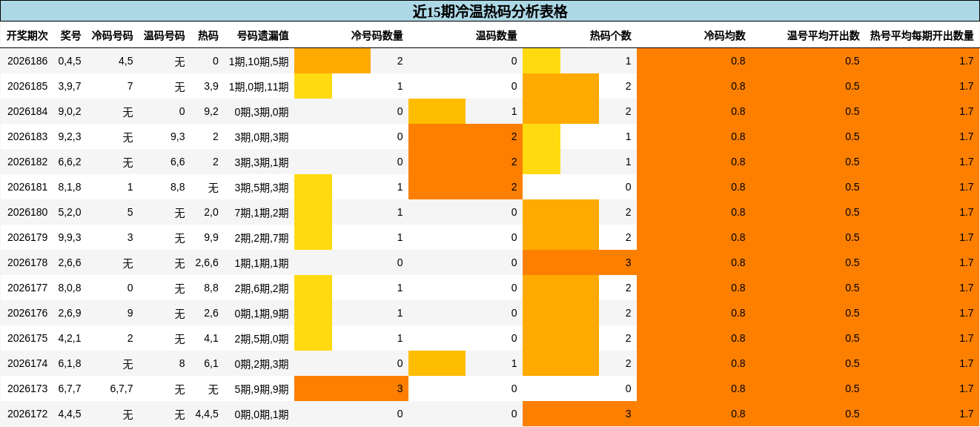Click omission value 3期,3期,1期
Viewport: 980px width, 427px height.
262,162
